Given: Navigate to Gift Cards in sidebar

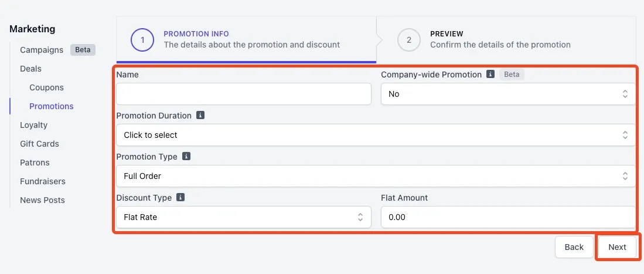Looking at the screenshot, I should coord(39,144).
